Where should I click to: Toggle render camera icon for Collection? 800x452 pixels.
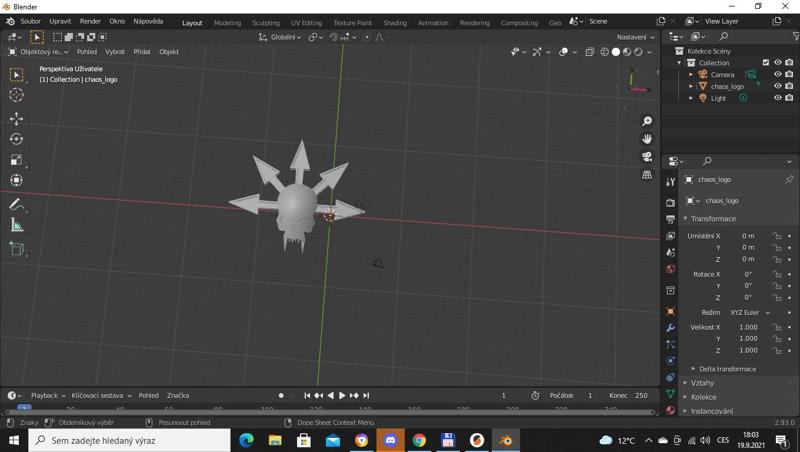point(789,63)
